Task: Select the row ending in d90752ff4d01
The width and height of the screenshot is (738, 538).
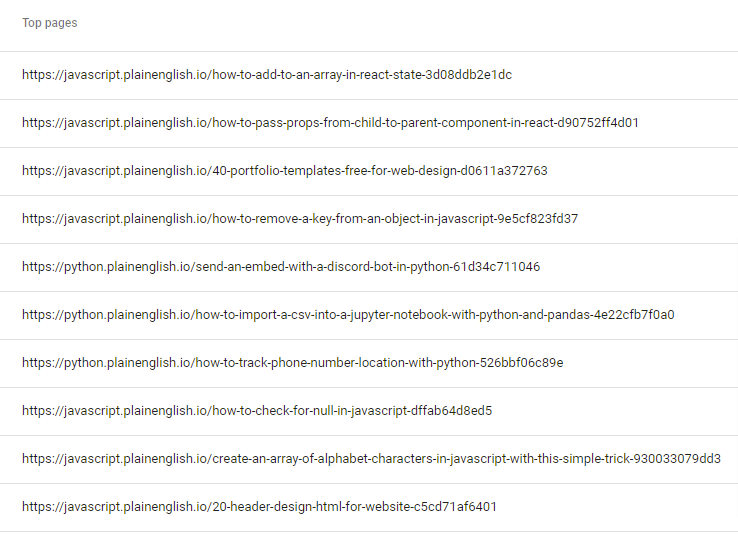Action: (369, 123)
